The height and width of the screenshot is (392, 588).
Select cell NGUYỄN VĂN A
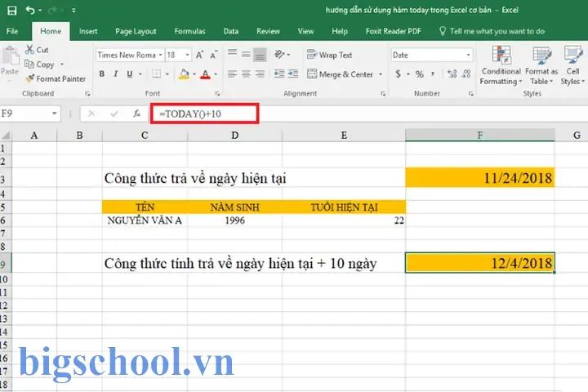(145, 220)
